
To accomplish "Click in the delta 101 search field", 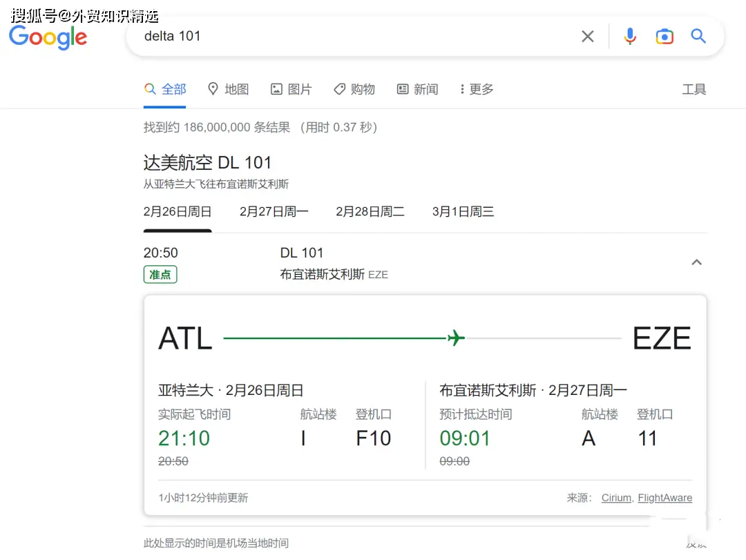I will pos(345,37).
